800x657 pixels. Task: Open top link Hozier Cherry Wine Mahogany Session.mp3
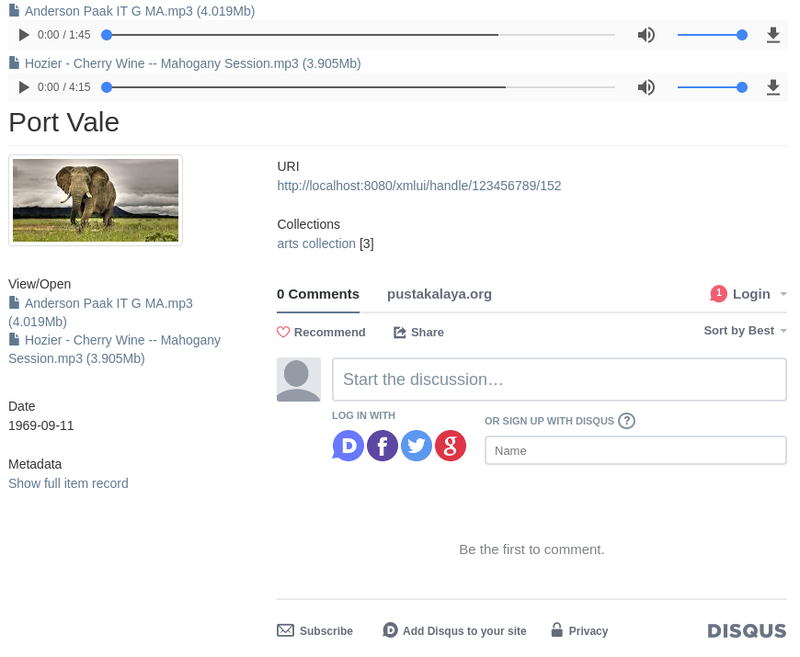point(193,63)
